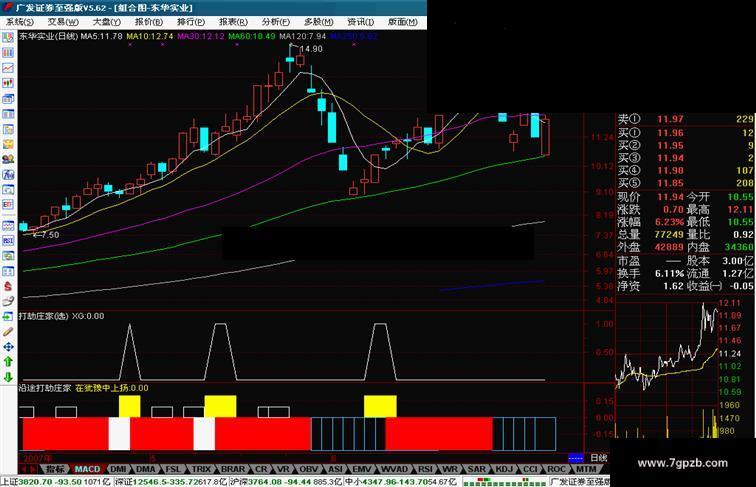This screenshot has height=487, width=756.
Task: Click the blue four-way move arrows icon
Action: [8, 347]
